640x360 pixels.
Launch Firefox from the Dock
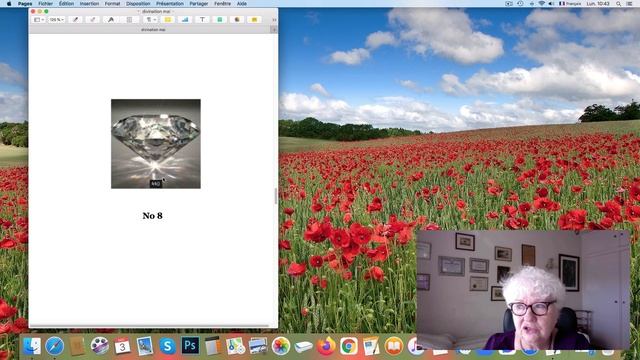(x=326, y=346)
